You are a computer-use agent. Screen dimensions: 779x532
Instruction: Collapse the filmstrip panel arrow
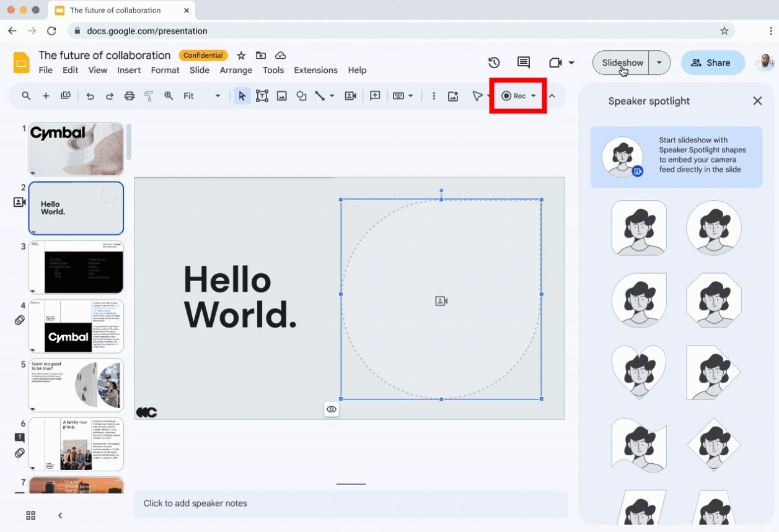(60, 515)
